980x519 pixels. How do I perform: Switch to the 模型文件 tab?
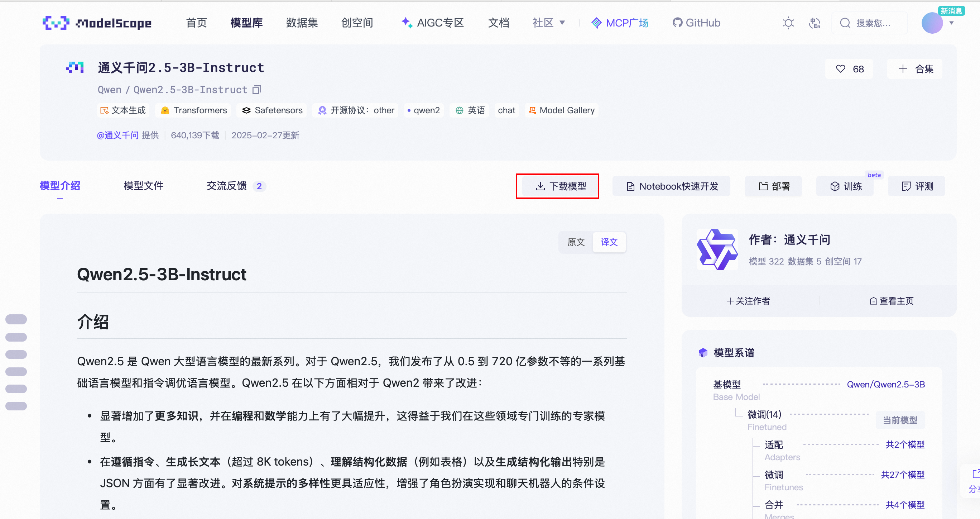[143, 186]
